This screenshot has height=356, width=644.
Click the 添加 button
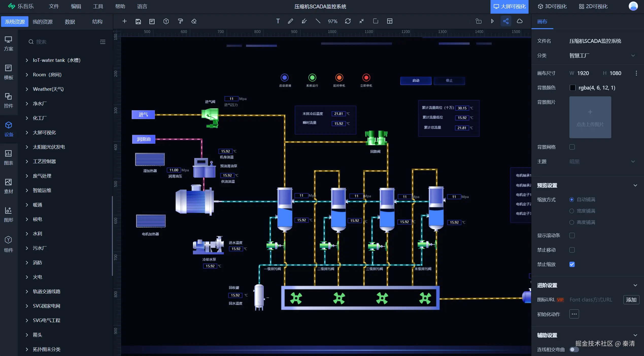(631, 300)
